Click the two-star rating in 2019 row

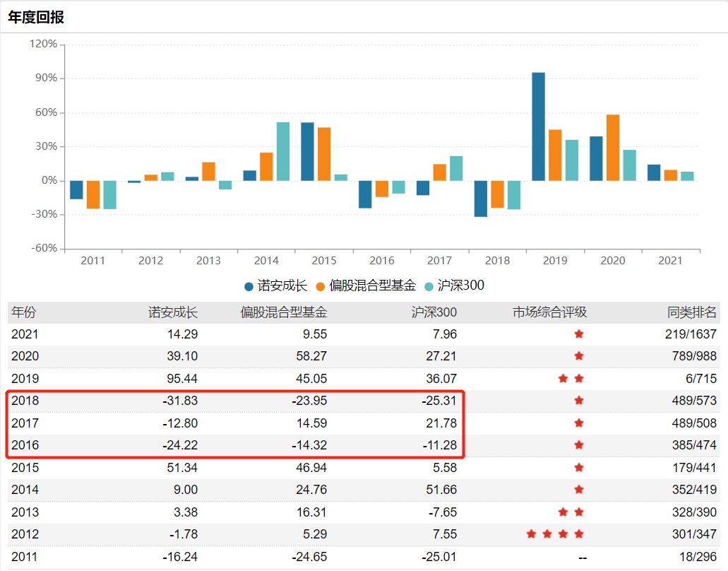571,379
